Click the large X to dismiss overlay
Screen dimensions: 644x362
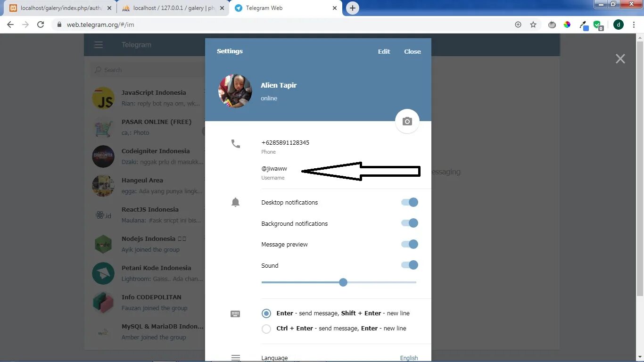point(620,59)
